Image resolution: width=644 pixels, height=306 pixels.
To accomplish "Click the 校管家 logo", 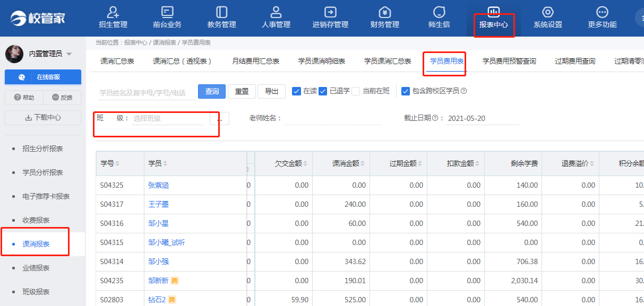I will pos(38,18).
